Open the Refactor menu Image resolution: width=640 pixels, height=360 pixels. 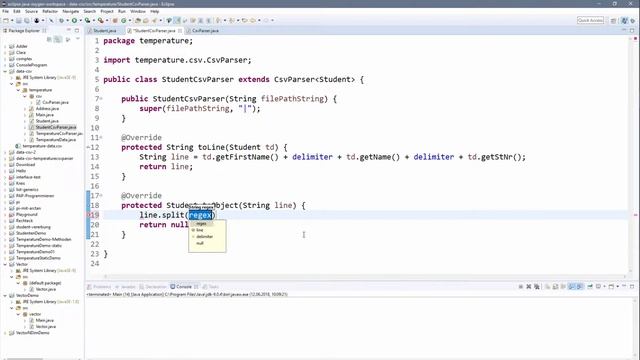pos(50,11)
